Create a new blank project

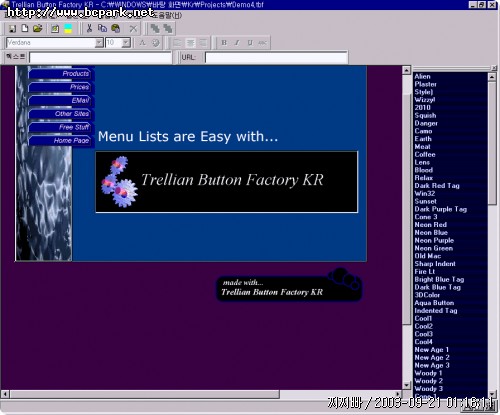(x=25, y=29)
